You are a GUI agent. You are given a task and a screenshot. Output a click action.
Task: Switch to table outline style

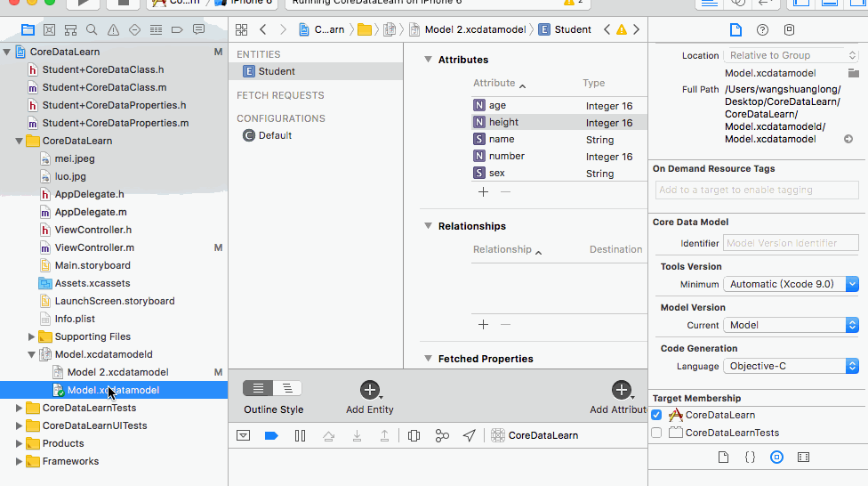(258, 388)
